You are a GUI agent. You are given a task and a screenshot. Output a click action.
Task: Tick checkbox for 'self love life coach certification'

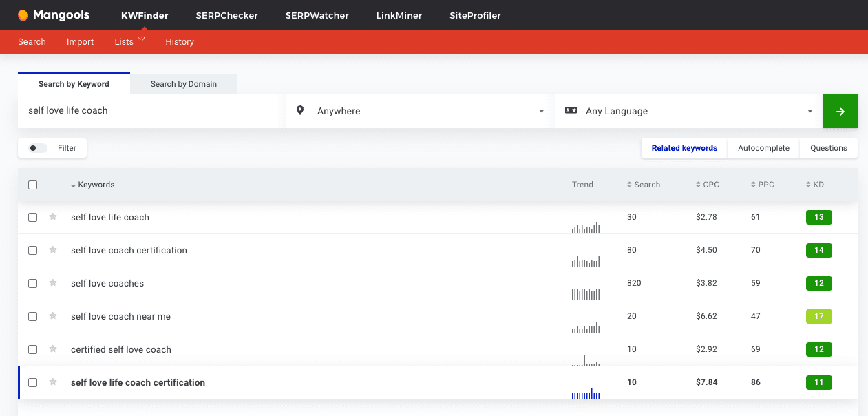(x=32, y=382)
